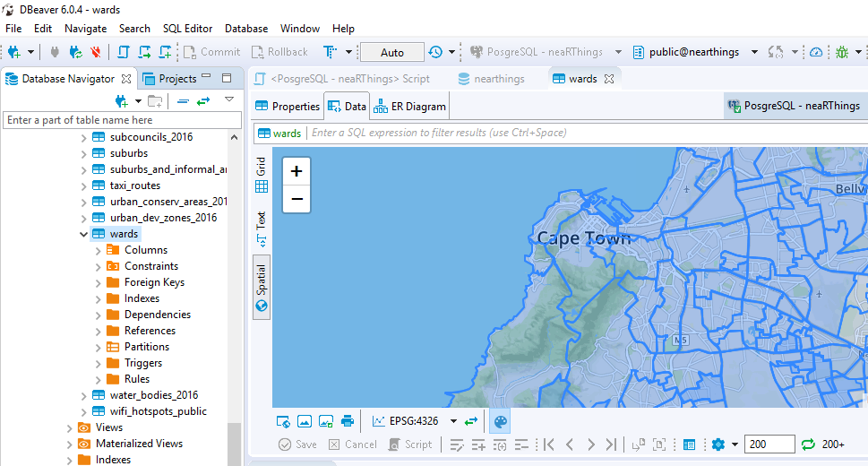This screenshot has width=868, height=466.
Task: Click the create folder icon in Navigator
Action: click(155, 101)
